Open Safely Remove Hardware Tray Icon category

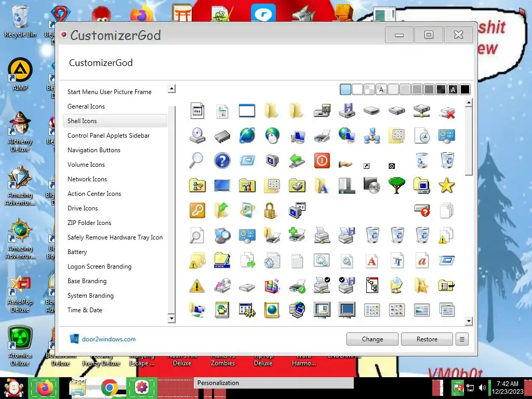pyautogui.click(x=115, y=237)
